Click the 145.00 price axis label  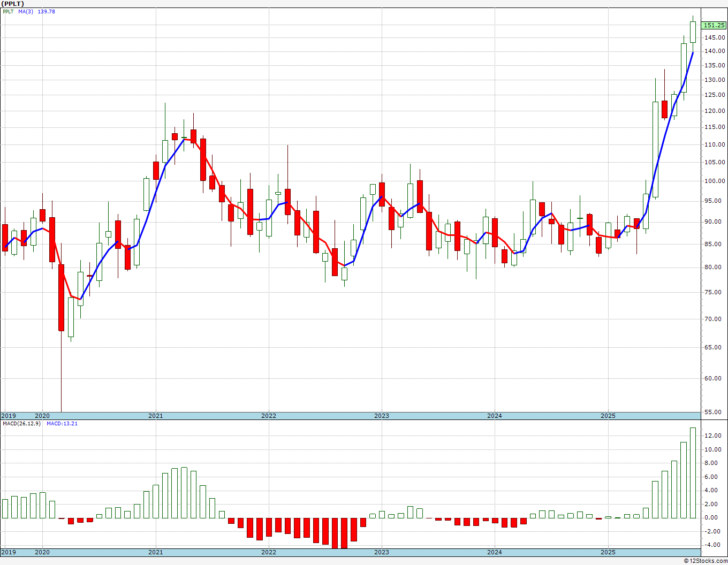click(x=715, y=37)
